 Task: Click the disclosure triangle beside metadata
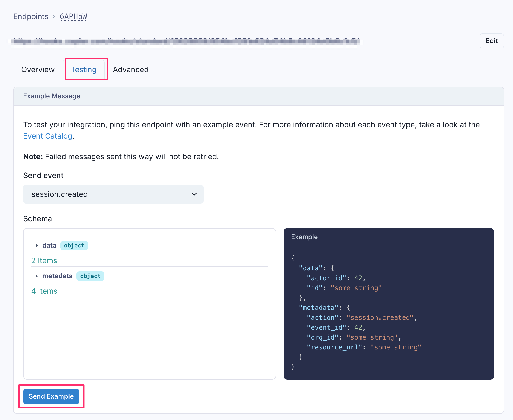[x=37, y=276]
